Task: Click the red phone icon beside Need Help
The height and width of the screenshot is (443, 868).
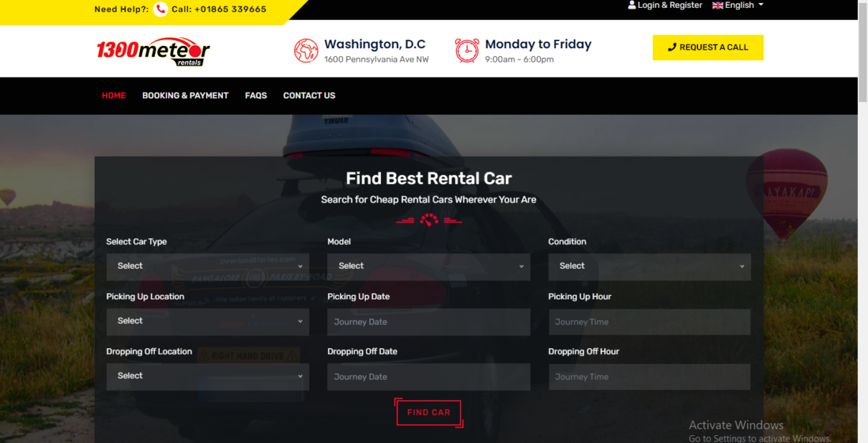Action: pos(161,9)
